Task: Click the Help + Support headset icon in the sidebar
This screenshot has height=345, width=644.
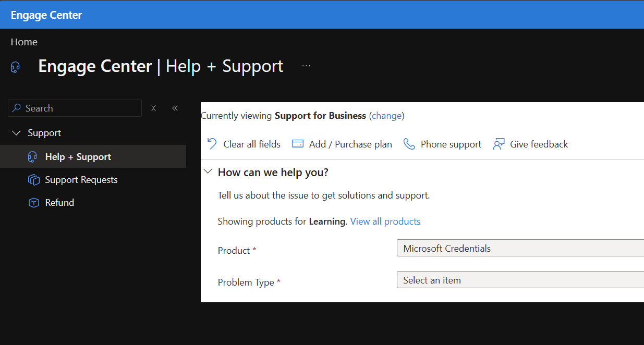Action: pyautogui.click(x=33, y=157)
